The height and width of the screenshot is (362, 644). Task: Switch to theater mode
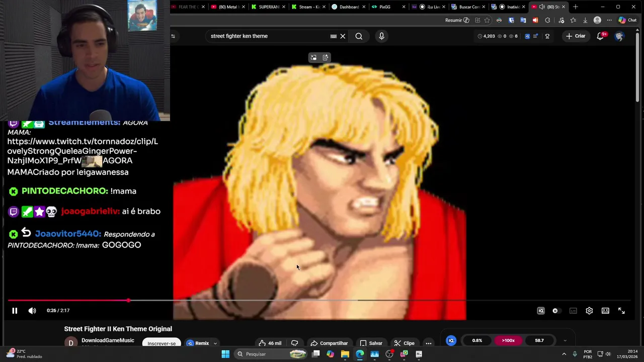point(605,311)
